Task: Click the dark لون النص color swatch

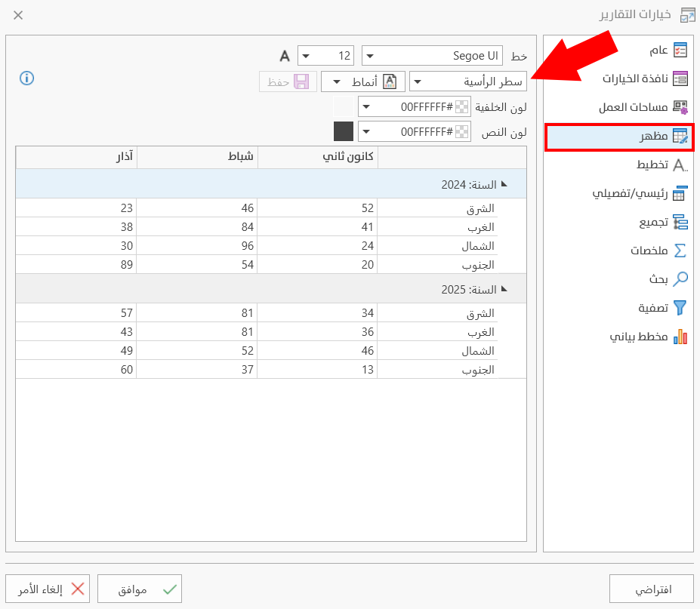Action: 344,131
